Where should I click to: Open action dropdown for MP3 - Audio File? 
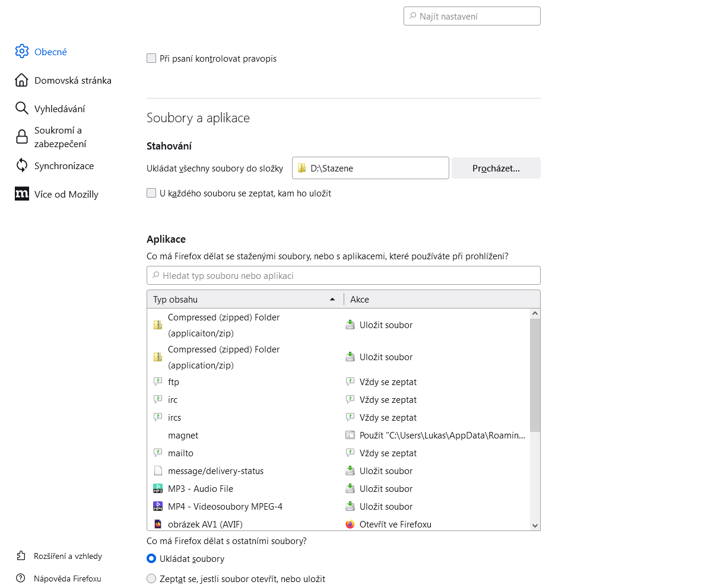[436, 489]
